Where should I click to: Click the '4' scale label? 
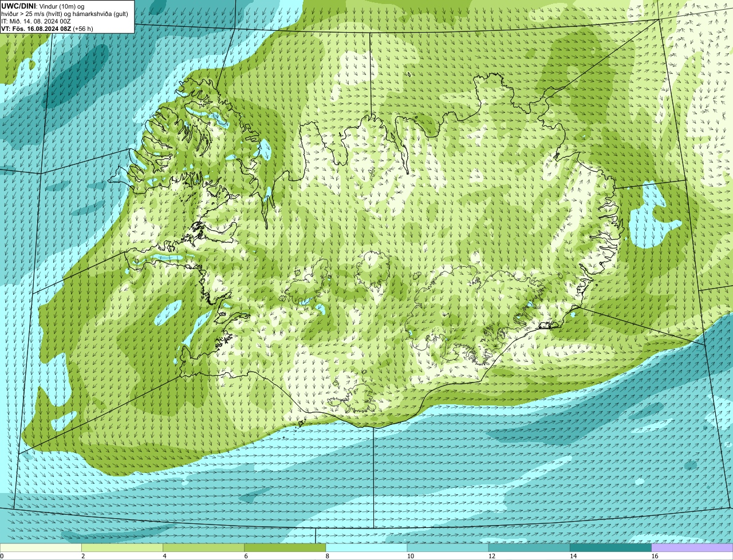[x=164, y=556]
